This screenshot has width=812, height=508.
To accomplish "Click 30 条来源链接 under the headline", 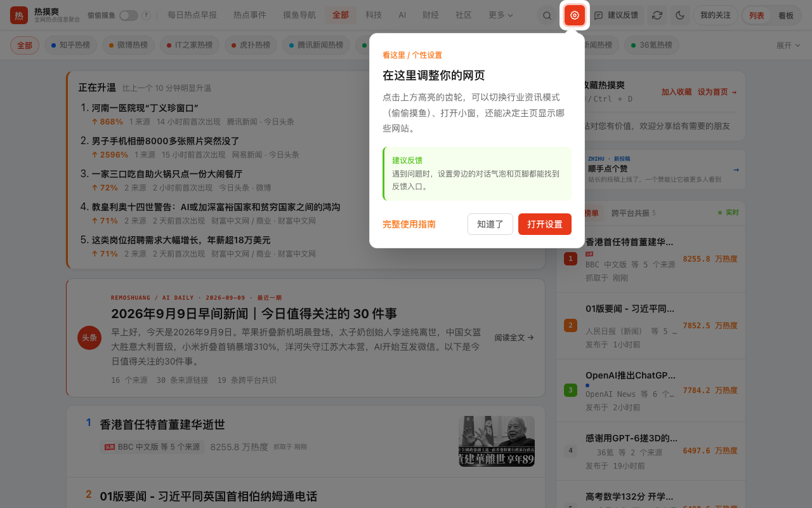I will 182,380.
